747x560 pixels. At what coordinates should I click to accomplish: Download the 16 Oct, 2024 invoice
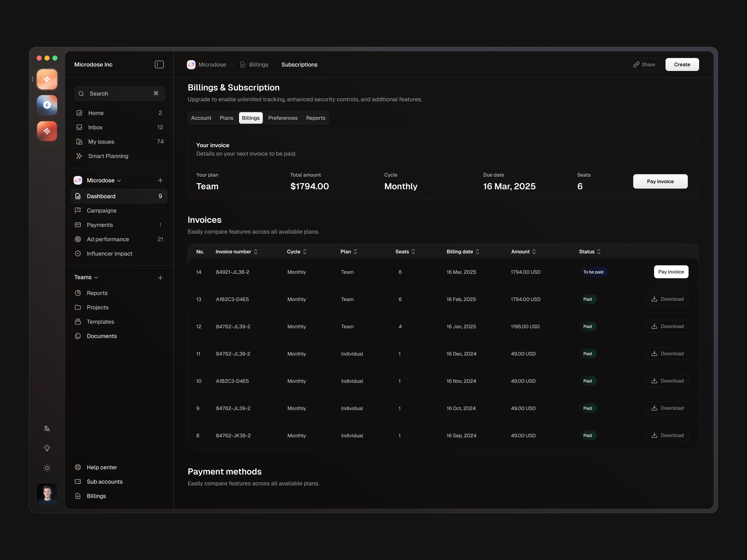pos(667,408)
